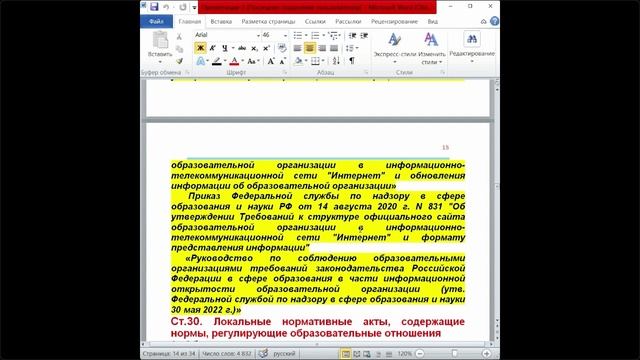Open spelling check icon in status bar

coord(263,353)
